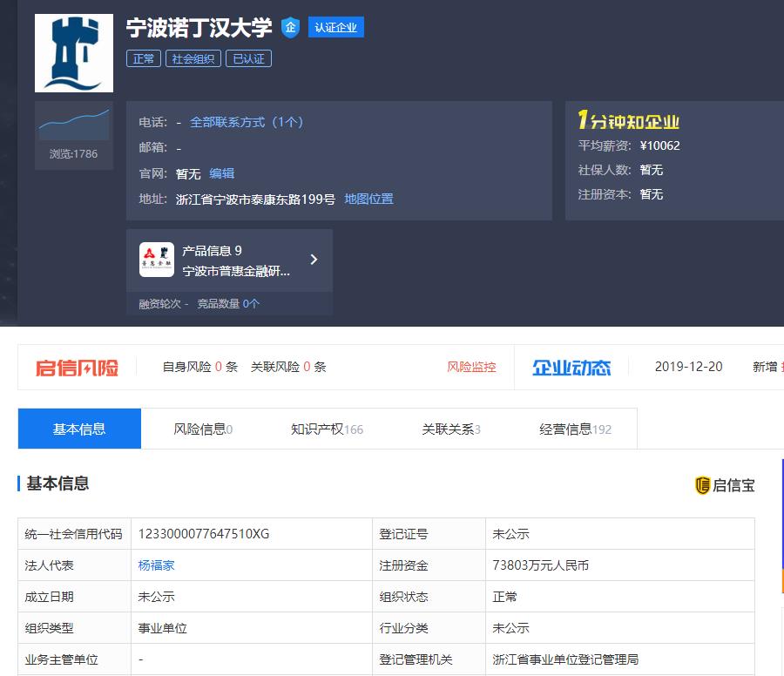Click the 社会组织 tag

click(x=193, y=58)
